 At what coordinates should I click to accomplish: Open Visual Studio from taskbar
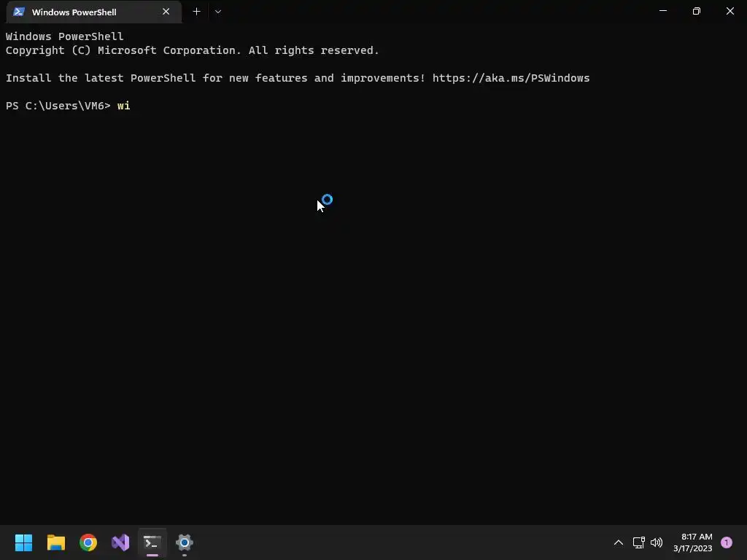click(x=120, y=542)
